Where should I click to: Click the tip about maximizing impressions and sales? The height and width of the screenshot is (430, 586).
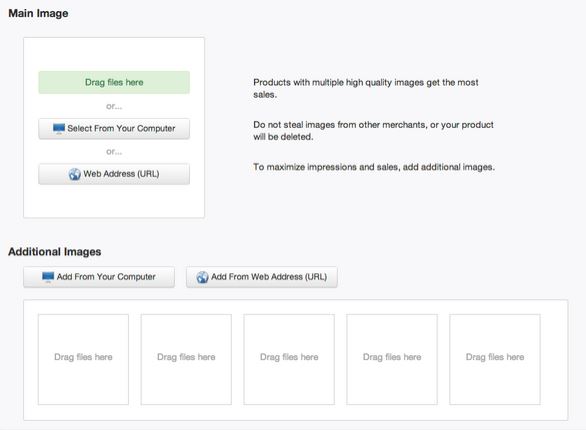pyautogui.click(x=374, y=167)
